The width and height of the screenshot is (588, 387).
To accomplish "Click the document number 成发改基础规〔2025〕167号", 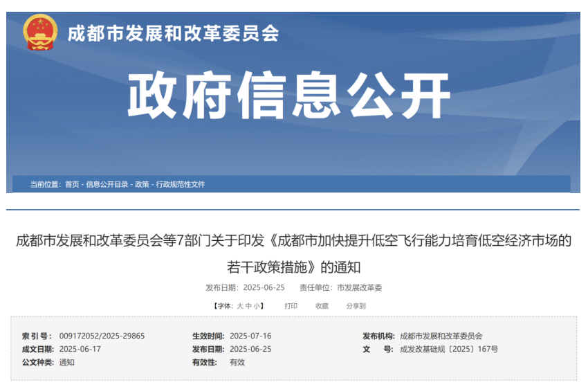I will coord(448,349).
